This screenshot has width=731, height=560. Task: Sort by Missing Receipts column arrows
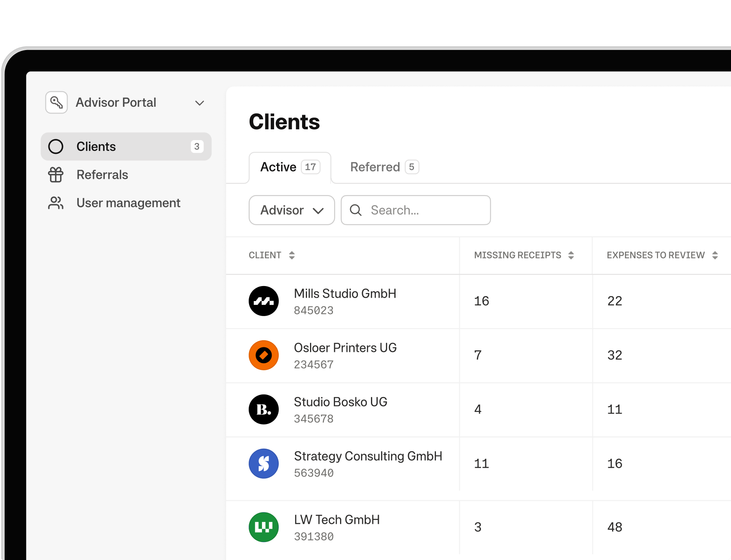pos(571,255)
